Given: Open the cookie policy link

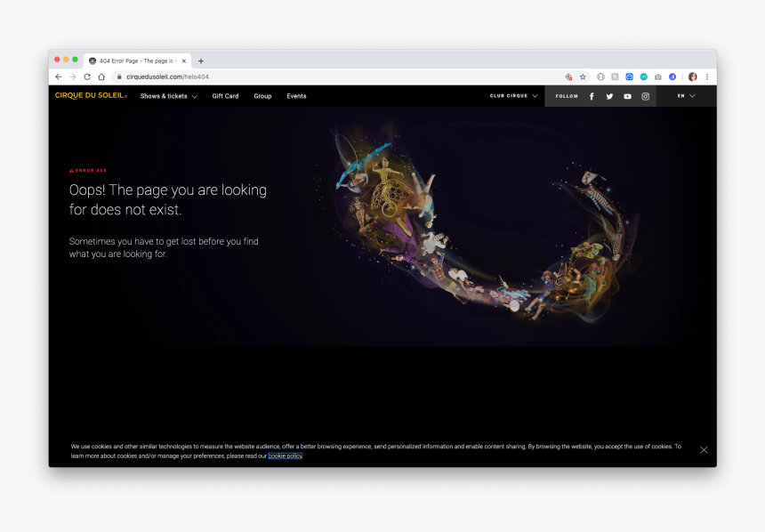Looking at the screenshot, I should tap(286, 455).
